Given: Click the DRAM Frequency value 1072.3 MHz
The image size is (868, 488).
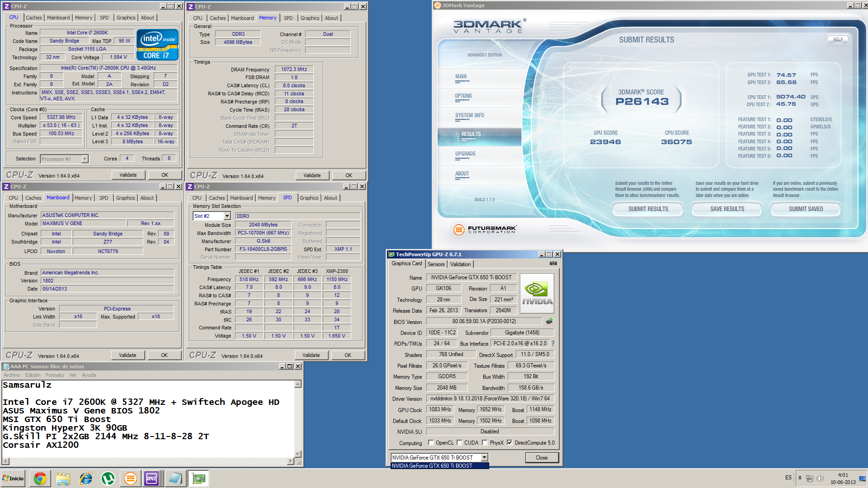Looking at the screenshot, I should click(x=294, y=70).
